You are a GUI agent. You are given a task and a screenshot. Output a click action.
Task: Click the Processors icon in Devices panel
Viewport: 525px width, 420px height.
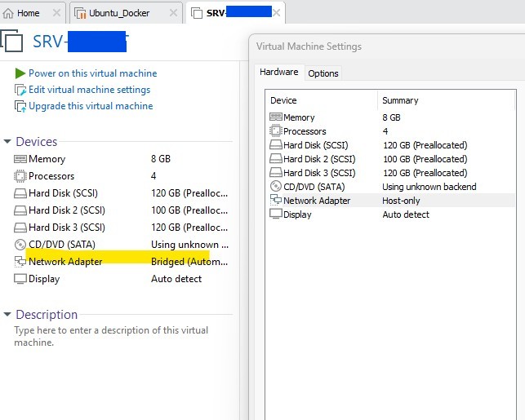pyautogui.click(x=20, y=176)
